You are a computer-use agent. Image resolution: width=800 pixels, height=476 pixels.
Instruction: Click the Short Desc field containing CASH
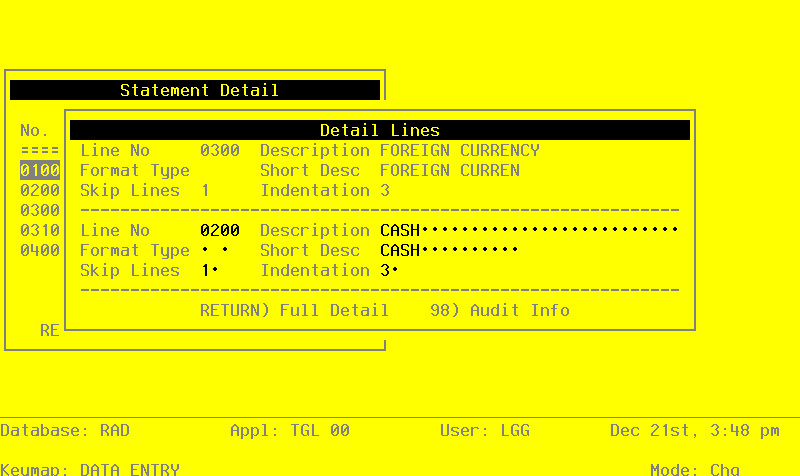point(449,250)
